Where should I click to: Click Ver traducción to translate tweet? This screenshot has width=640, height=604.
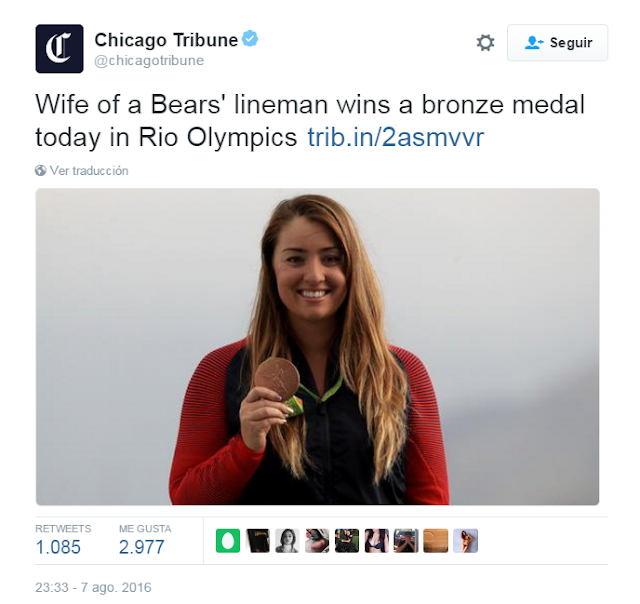tap(89, 171)
